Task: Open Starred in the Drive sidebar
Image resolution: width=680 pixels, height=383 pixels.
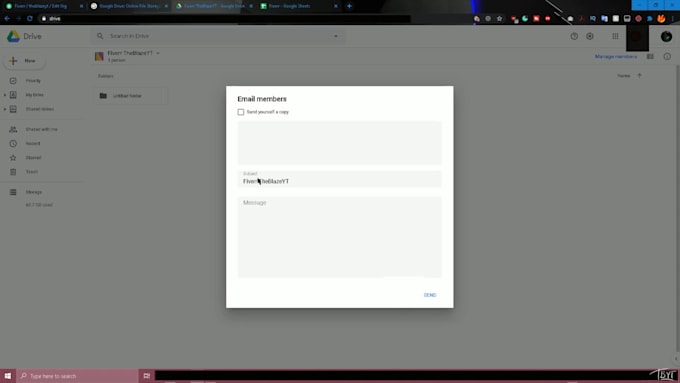Action: point(33,157)
